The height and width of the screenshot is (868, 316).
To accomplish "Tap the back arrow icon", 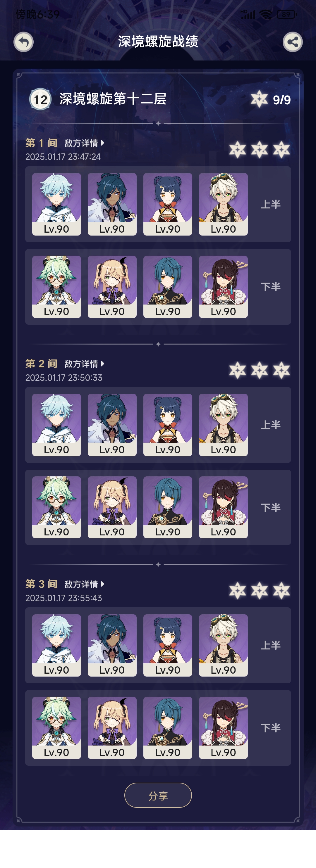I will [24, 42].
